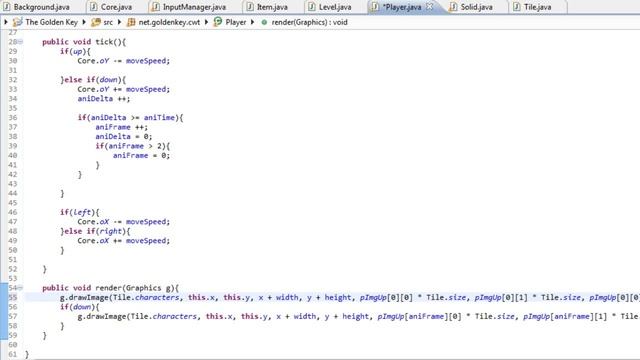640x360 pixels.
Task: Expand breadcrumb arrow after The Golden Key
Action: pyautogui.click(x=84, y=22)
